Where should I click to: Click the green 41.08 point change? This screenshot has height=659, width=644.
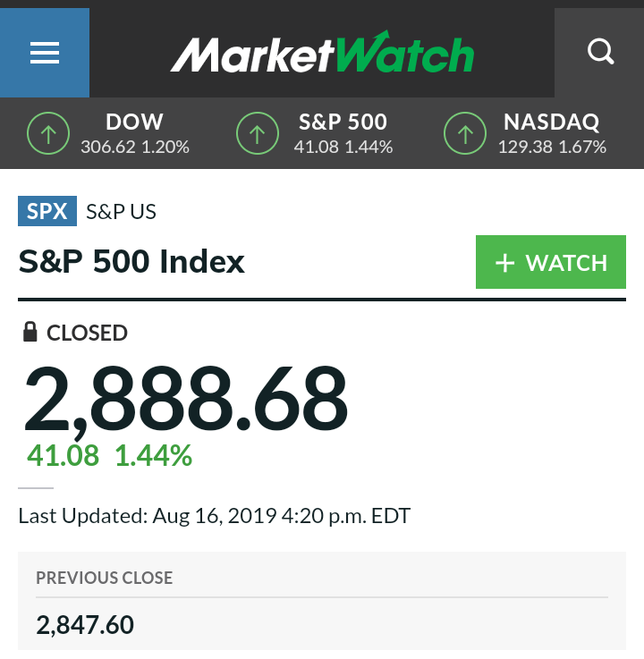[63, 456]
